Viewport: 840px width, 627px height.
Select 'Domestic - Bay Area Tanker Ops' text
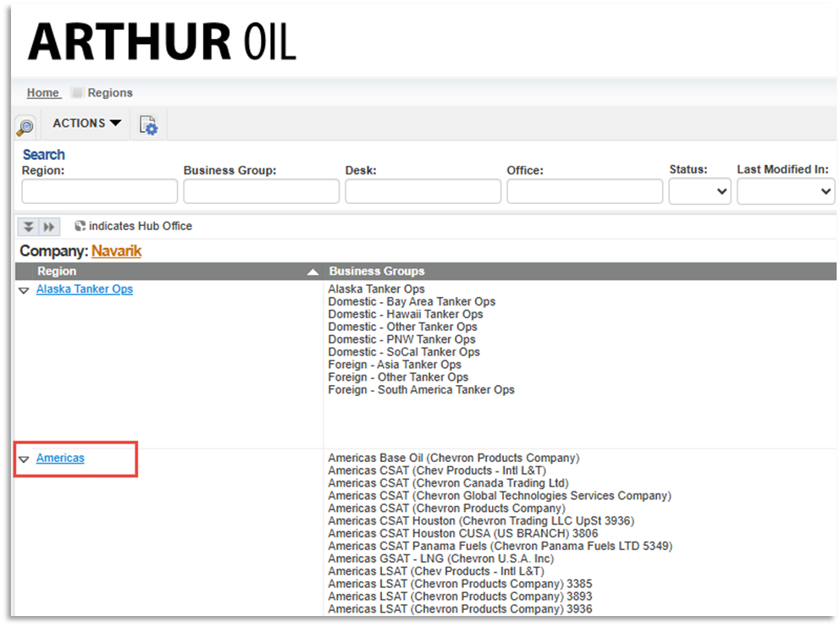412,302
